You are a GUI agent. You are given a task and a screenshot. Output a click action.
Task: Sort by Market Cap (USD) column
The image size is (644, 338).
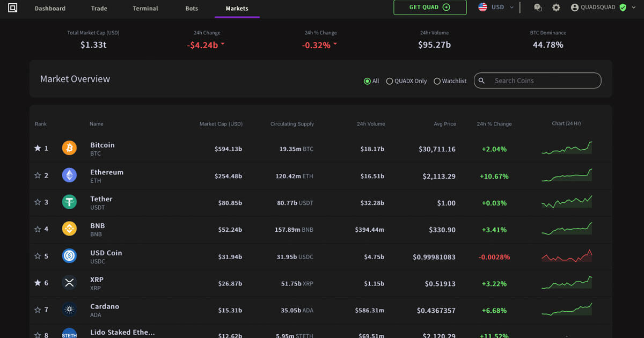coord(221,124)
